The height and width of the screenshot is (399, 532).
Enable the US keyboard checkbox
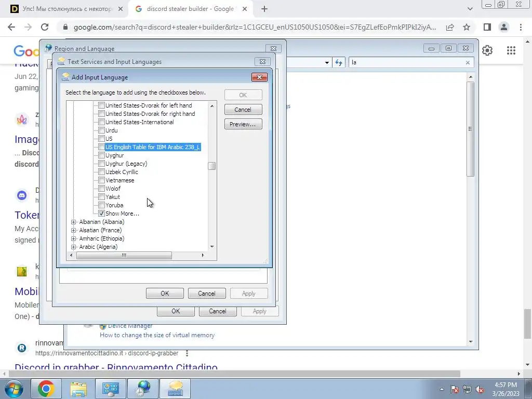click(101, 139)
